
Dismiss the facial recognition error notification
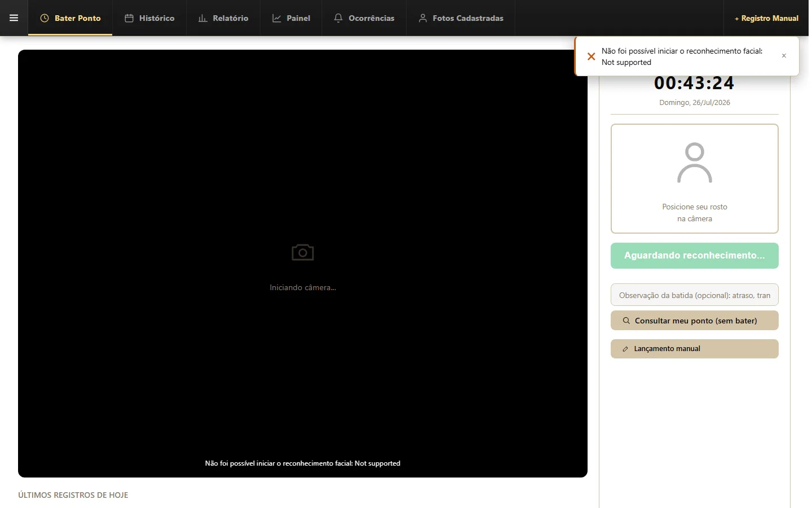click(784, 56)
